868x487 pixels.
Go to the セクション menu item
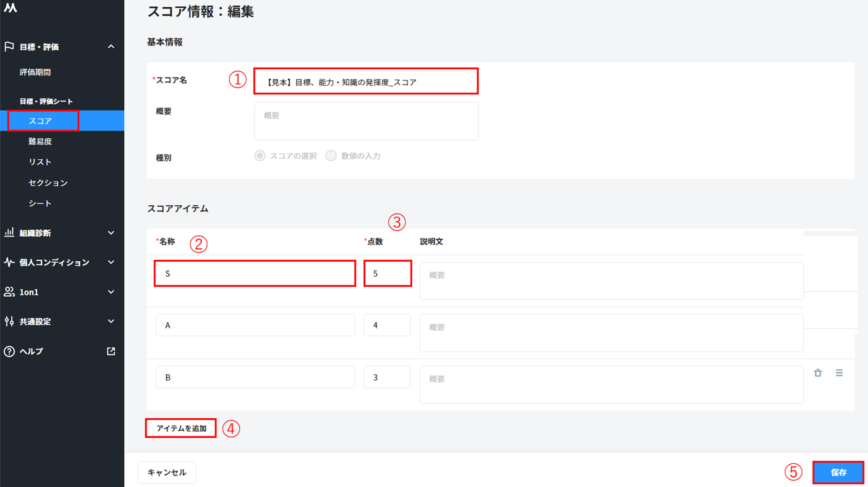48,183
